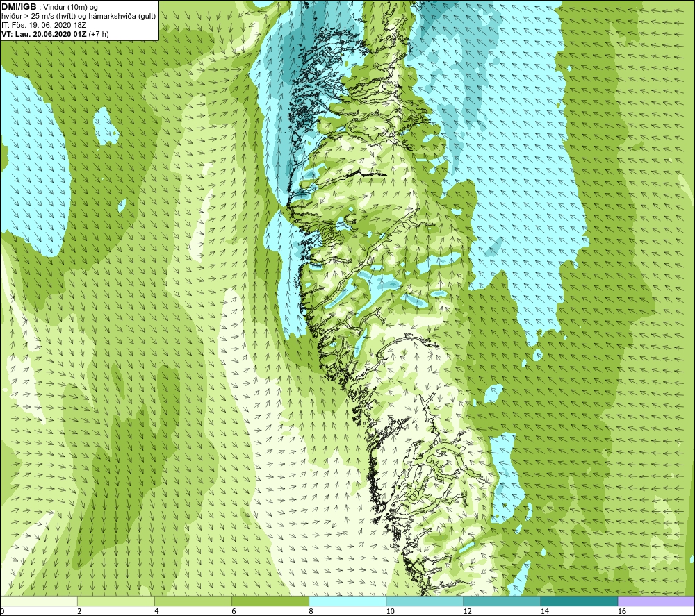Viewport: 695px width, 616px height.
Task: Click the 'IT: Fös. 19. 06. 2020 18Z' line
Action: click(x=44, y=25)
